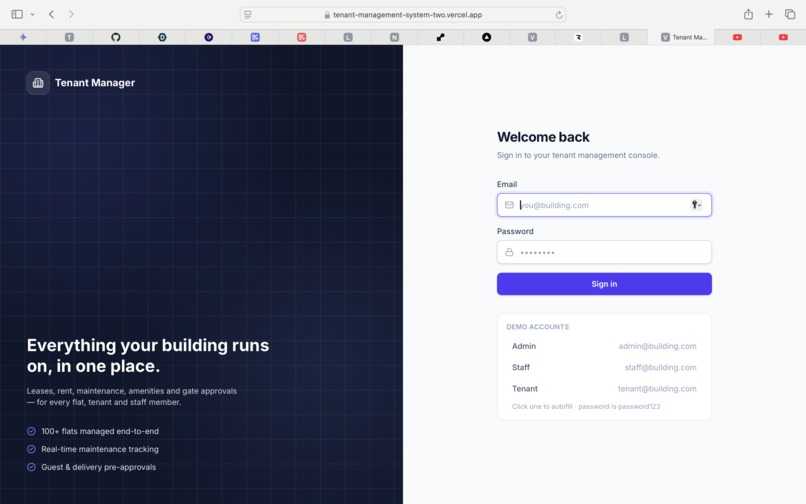
Task: Click the Sign in button
Action: pyautogui.click(x=604, y=284)
